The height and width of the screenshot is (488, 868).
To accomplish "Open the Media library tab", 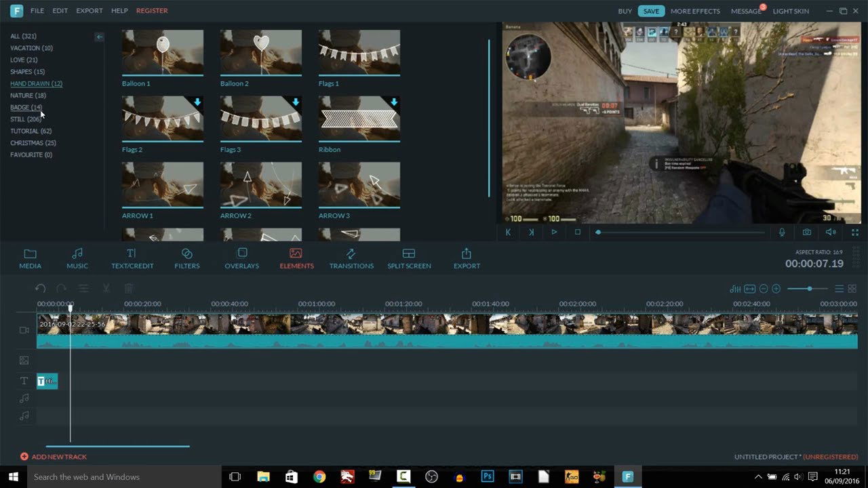I will click(x=30, y=258).
